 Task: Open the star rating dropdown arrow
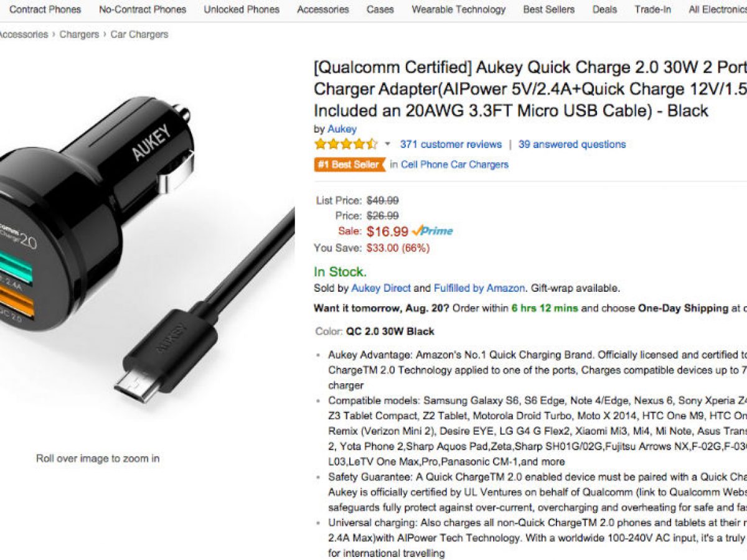pyautogui.click(x=387, y=144)
